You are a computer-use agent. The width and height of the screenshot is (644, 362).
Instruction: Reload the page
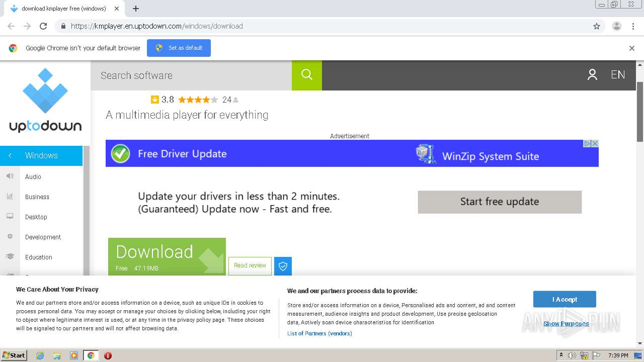(x=43, y=26)
